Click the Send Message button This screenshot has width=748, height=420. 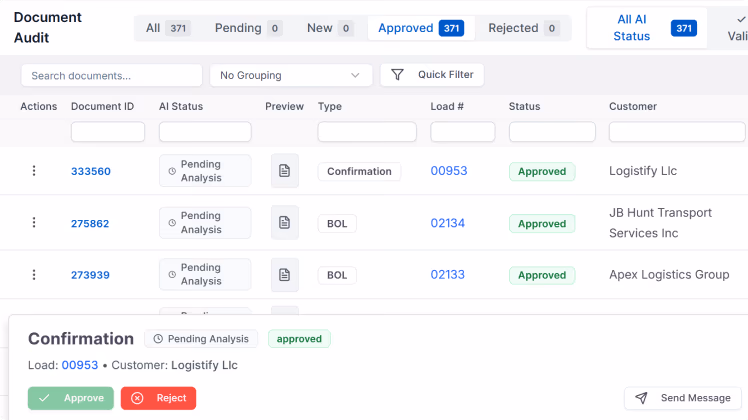[683, 398]
